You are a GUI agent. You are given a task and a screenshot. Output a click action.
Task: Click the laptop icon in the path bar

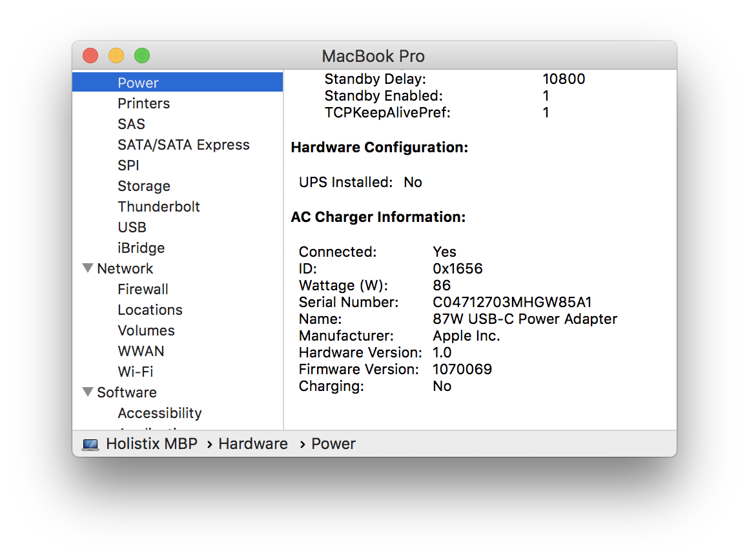[90, 445]
